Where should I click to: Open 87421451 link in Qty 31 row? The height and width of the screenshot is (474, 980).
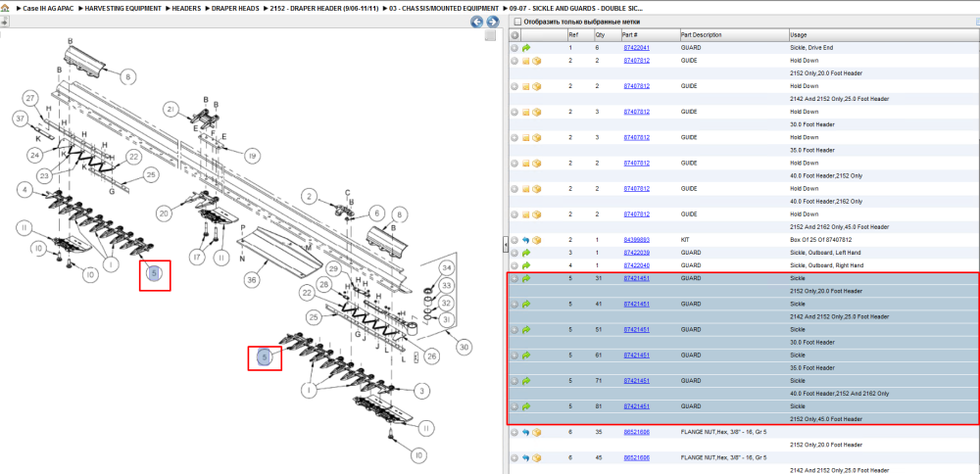tap(636, 278)
